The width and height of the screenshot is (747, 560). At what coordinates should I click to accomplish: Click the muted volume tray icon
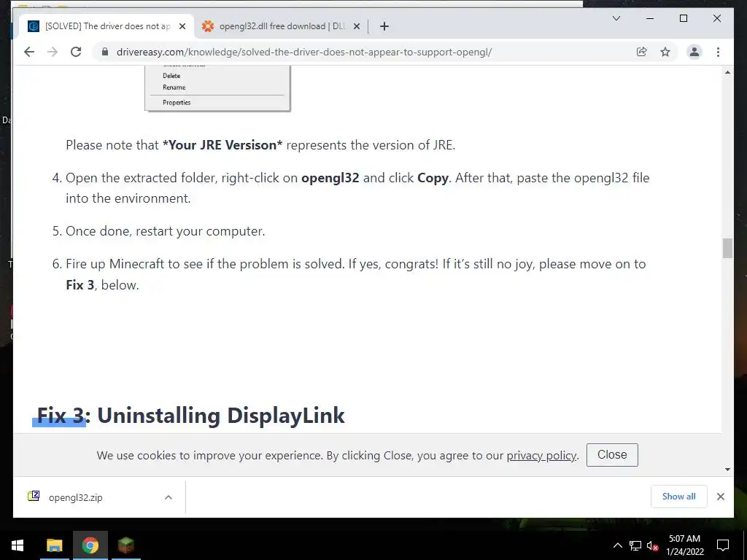652,545
